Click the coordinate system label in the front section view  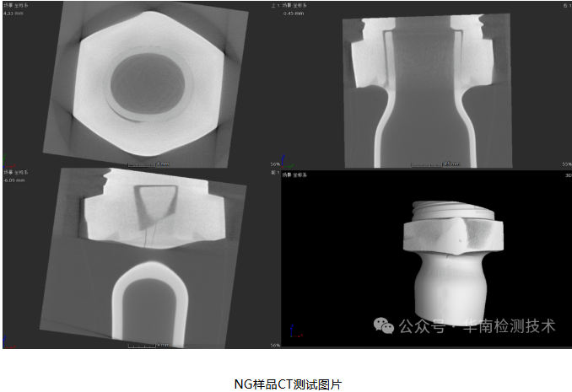pyautogui.click(x=16, y=172)
